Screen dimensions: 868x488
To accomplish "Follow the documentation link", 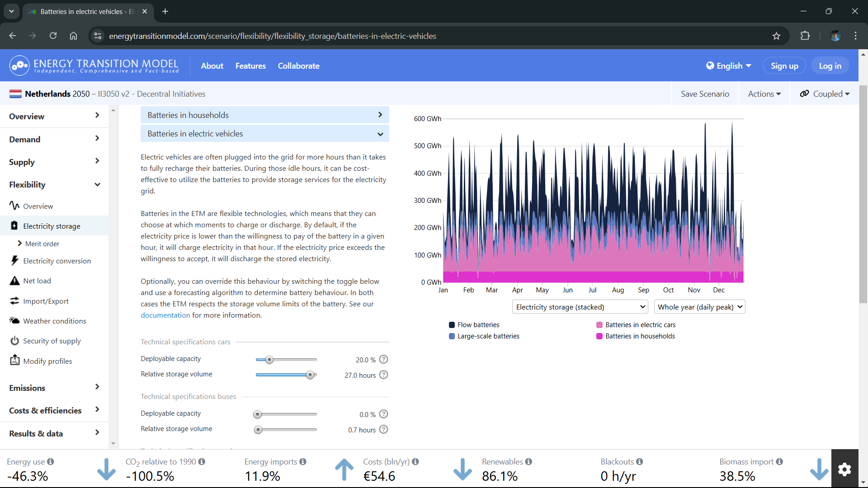I will point(165,315).
